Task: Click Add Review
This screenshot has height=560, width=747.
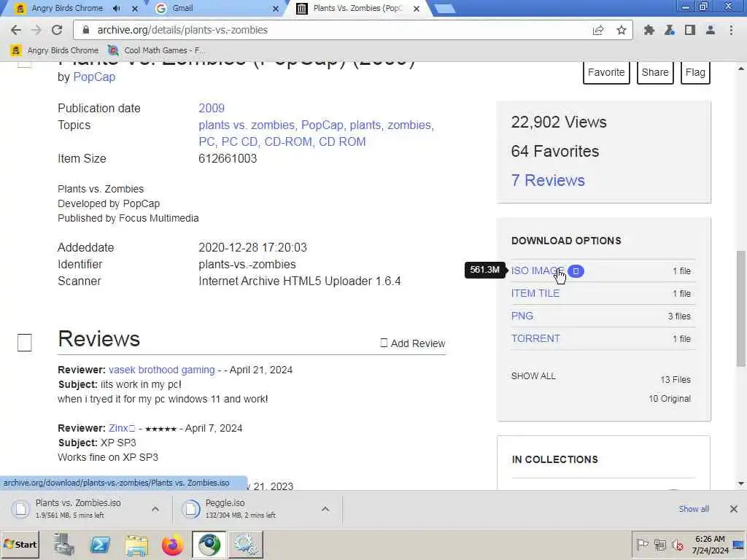Action: (413, 343)
